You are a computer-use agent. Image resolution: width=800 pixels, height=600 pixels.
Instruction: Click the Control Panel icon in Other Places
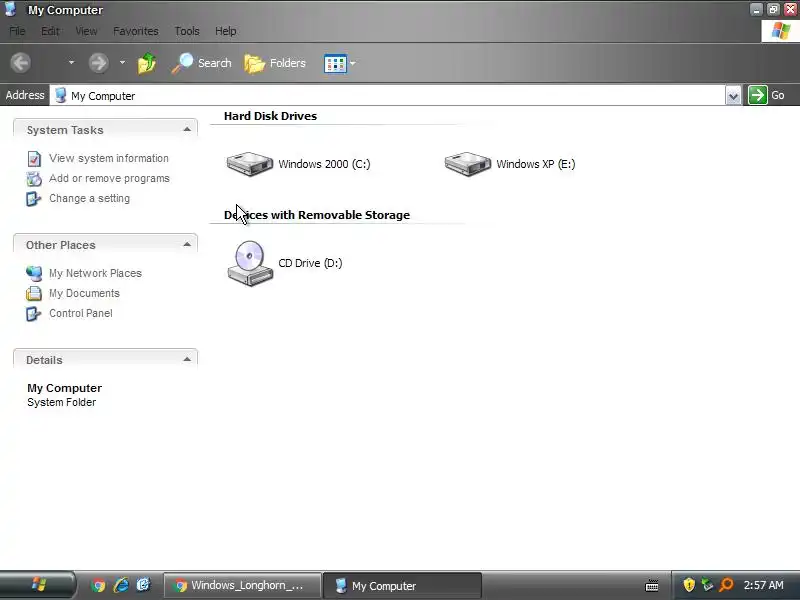(x=34, y=313)
